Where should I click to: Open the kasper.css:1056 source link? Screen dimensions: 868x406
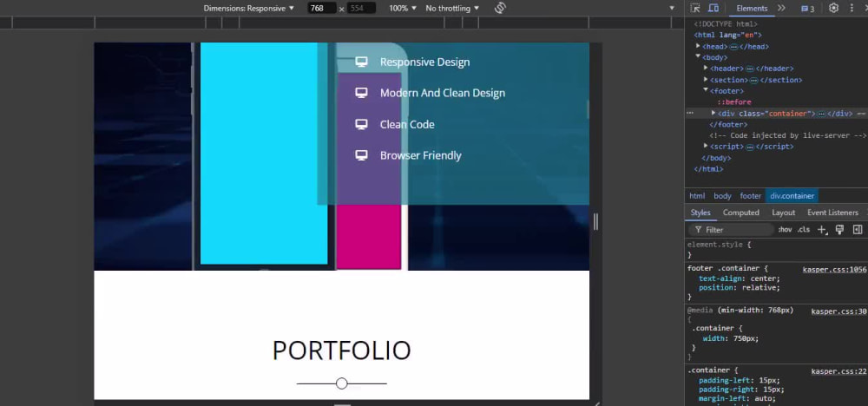834,270
